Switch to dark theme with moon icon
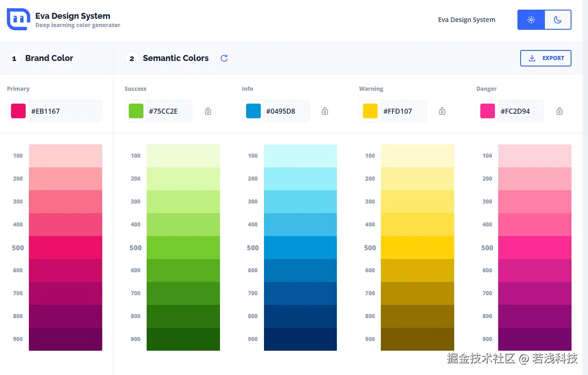The width and height of the screenshot is (588, 375). point(558,20)
